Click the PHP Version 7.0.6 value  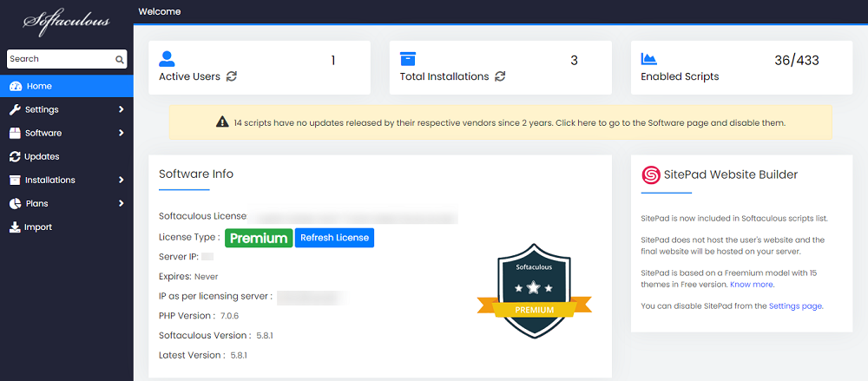tap(229, 316)
